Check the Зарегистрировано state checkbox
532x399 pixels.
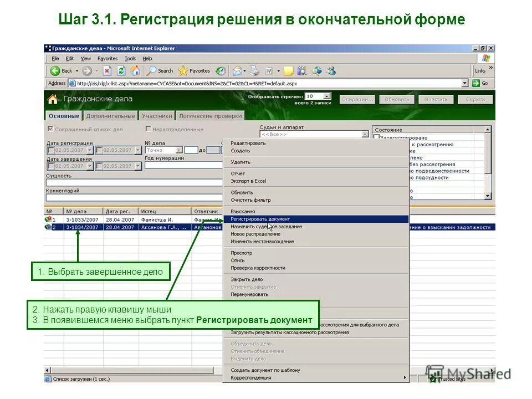(376, 137)
